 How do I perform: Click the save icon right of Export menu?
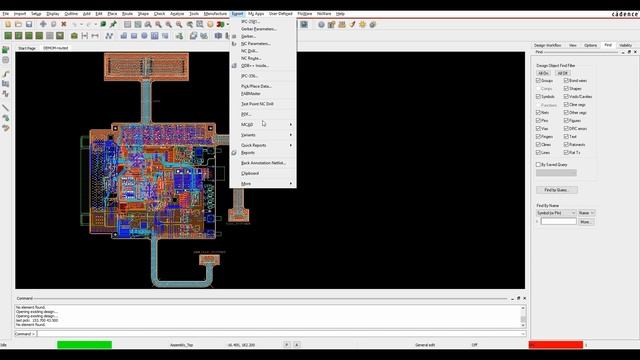(304, 24)
